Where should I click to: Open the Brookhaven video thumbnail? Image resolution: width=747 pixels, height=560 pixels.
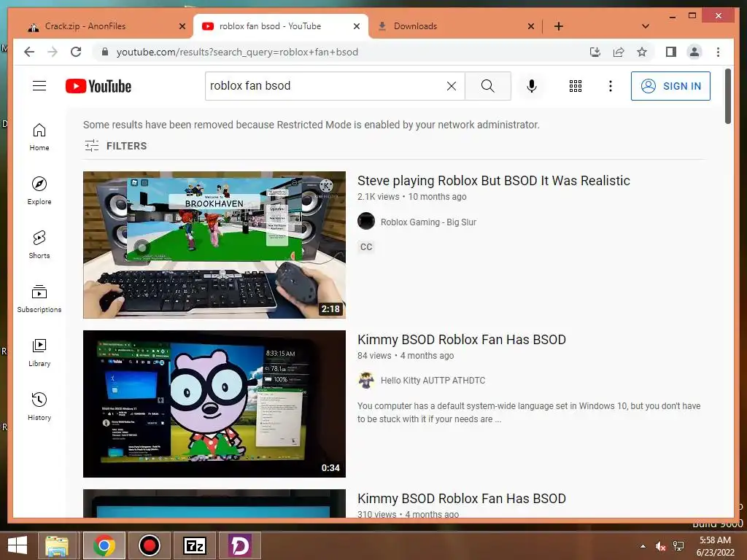(x=214, y=245)
